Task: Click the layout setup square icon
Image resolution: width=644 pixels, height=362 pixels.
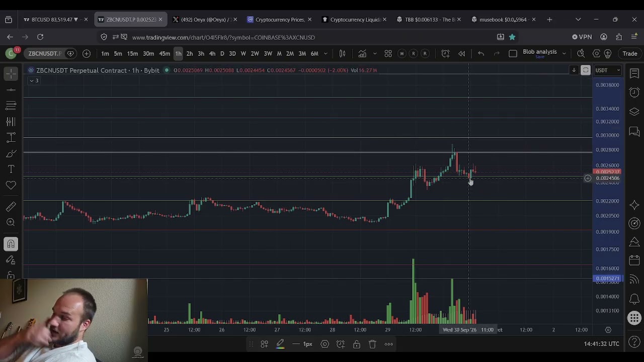Action: click(x=513, y=53)
